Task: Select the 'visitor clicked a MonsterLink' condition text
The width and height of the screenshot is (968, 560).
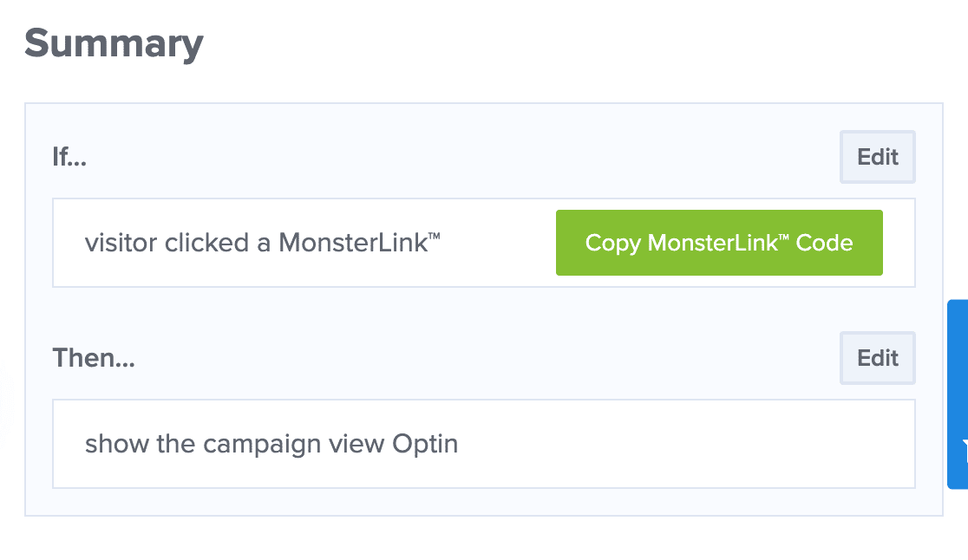Action: tap(262, 243)
